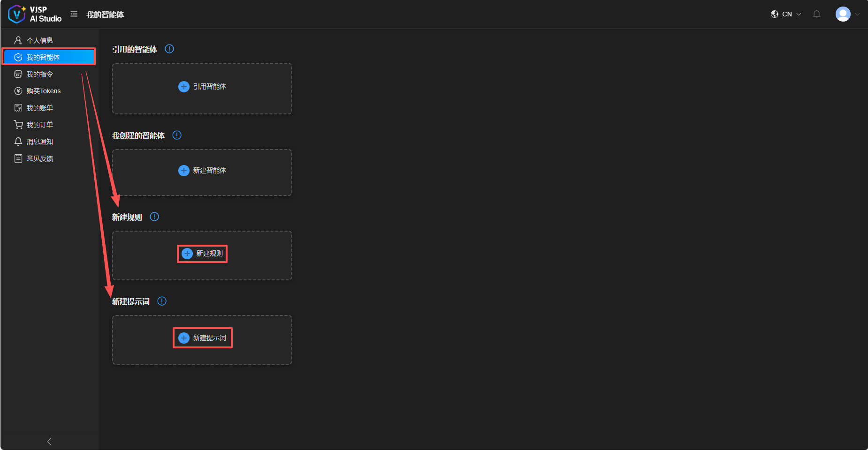The height and width of the screenshot is (451, 868).
Task: Open the CN language dropdown
Action: [x=786, y=14]
